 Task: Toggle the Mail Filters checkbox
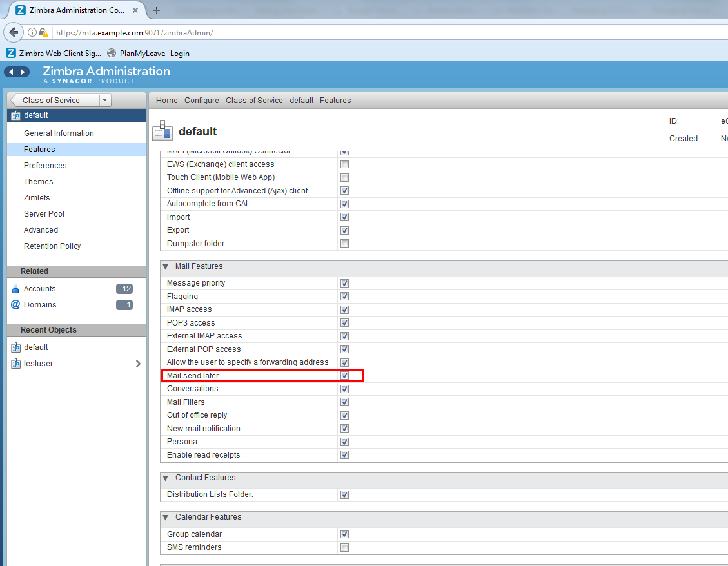(344, 402)
